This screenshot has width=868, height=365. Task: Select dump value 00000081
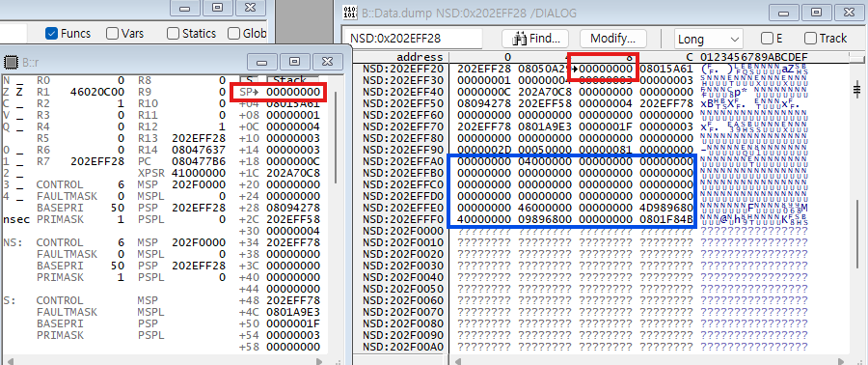pyautogui.click(x=606, y=150)
